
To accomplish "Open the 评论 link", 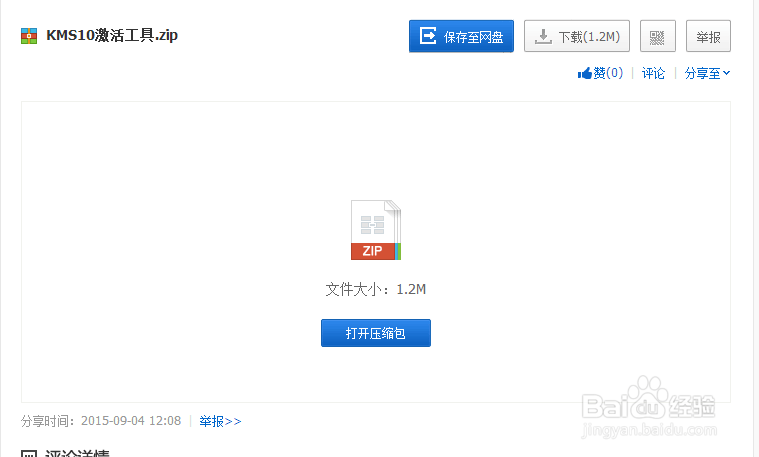I will click(653, 73).
